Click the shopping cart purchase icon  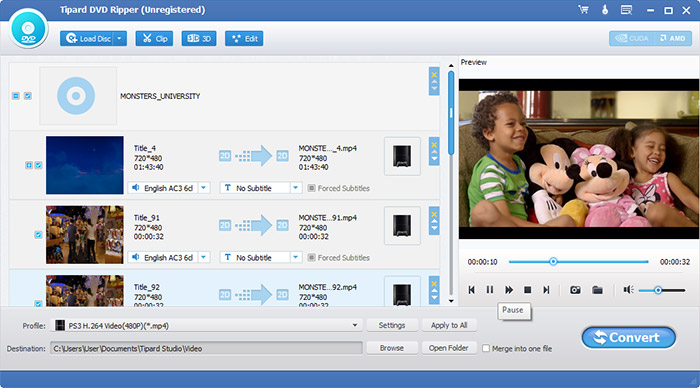pos(583,10)
